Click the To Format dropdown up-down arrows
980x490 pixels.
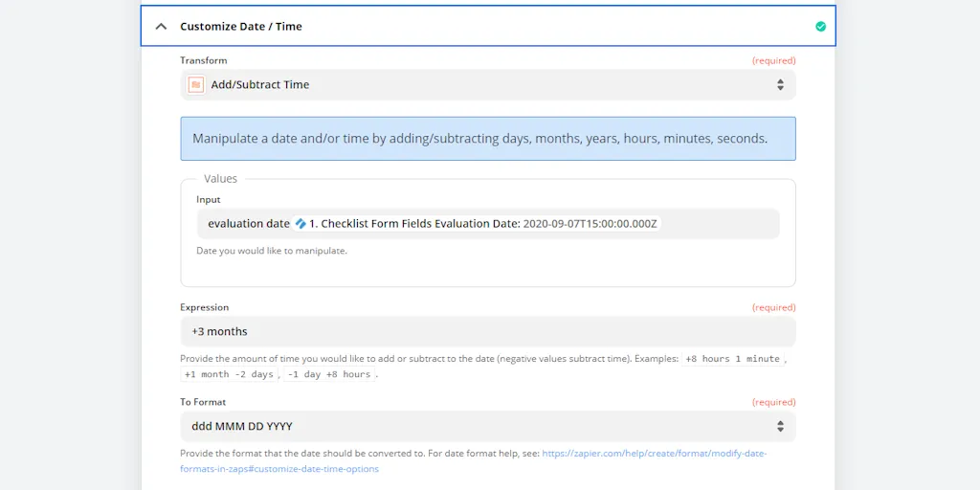point(780,426)
